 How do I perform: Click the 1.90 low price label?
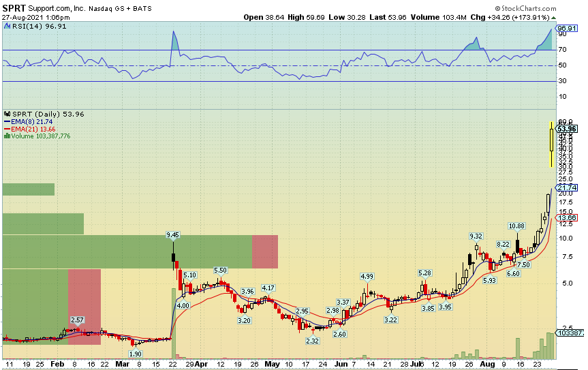tap(136, 354)
